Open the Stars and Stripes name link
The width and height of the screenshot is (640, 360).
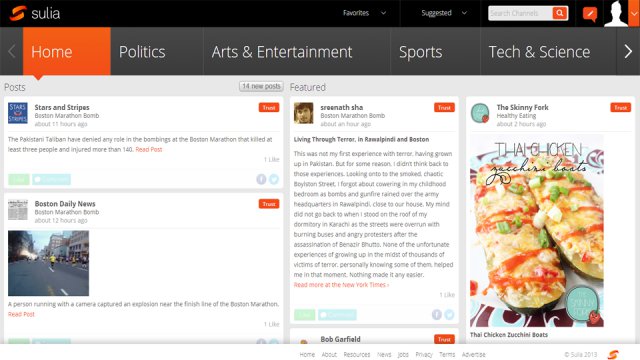(x=62, y=107)
